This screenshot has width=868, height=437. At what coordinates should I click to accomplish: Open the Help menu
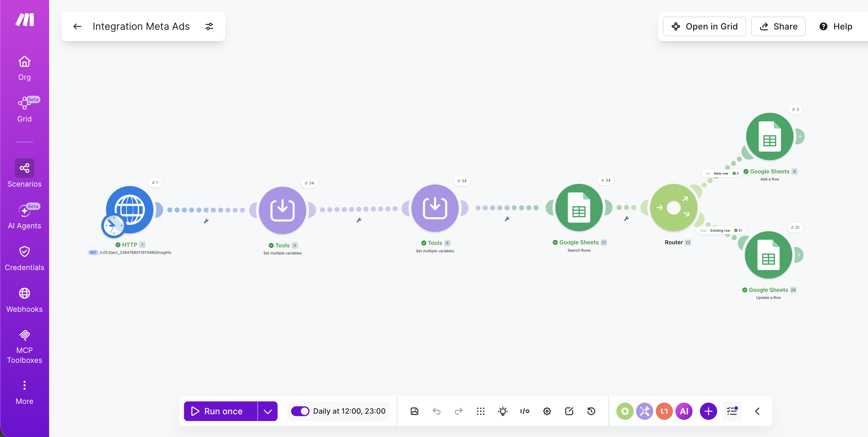pyautogui.click(x=836, y=26)
